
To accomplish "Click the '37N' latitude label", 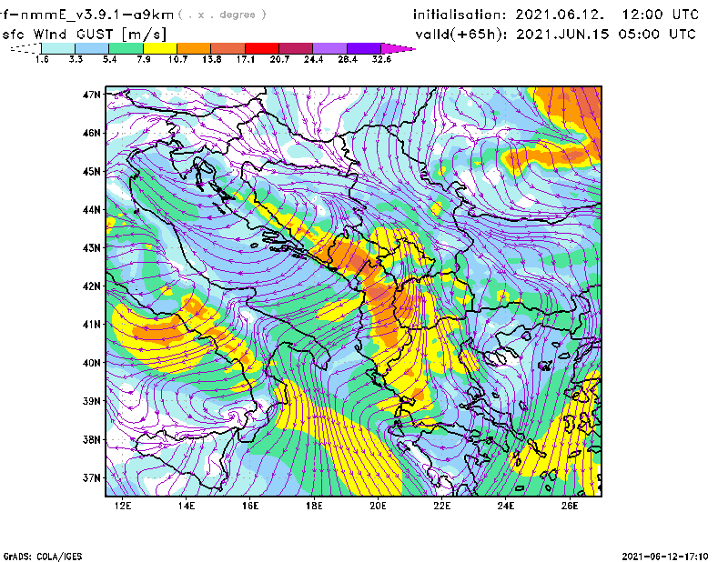I will point(92,477).
